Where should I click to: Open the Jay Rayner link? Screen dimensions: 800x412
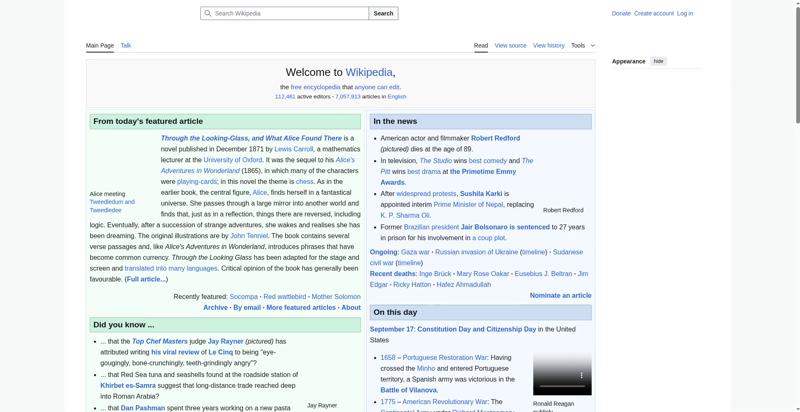(226, 341)
